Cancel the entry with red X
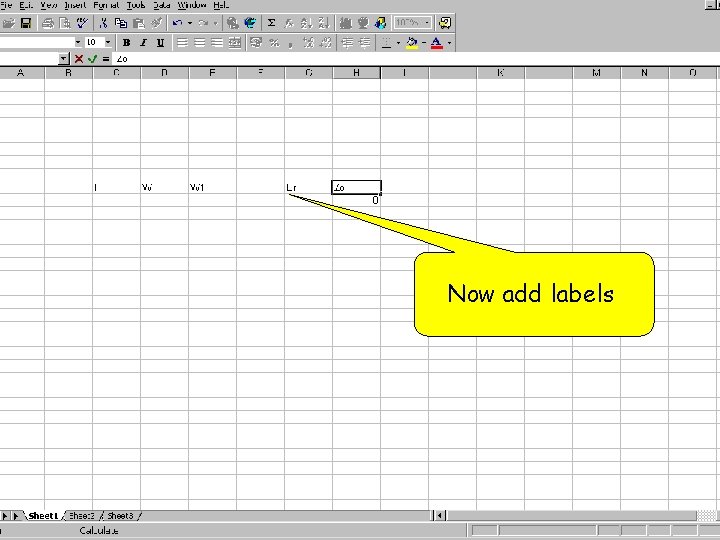 point(79,59)
